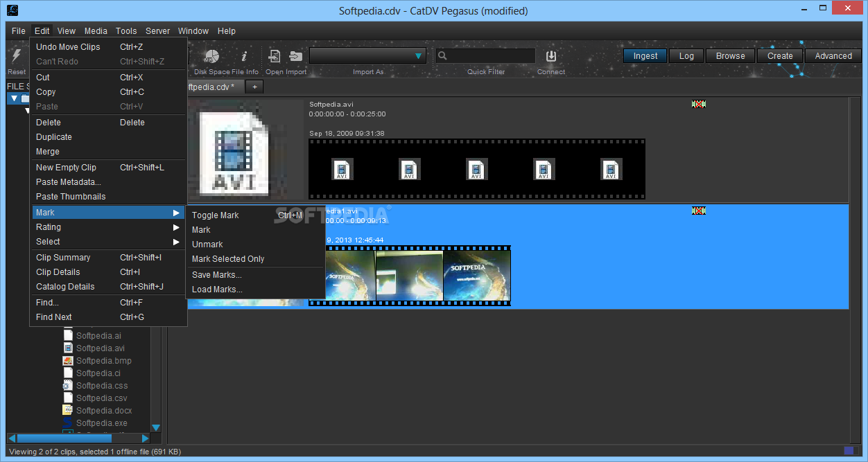Choose Clip Details
This screenshot has width=868, height=462.
pyautogui.click(x=109, y=272)
